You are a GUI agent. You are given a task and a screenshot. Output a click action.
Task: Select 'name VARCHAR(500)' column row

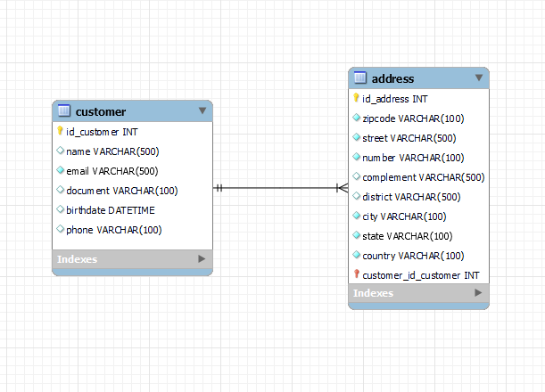point(132,151)
